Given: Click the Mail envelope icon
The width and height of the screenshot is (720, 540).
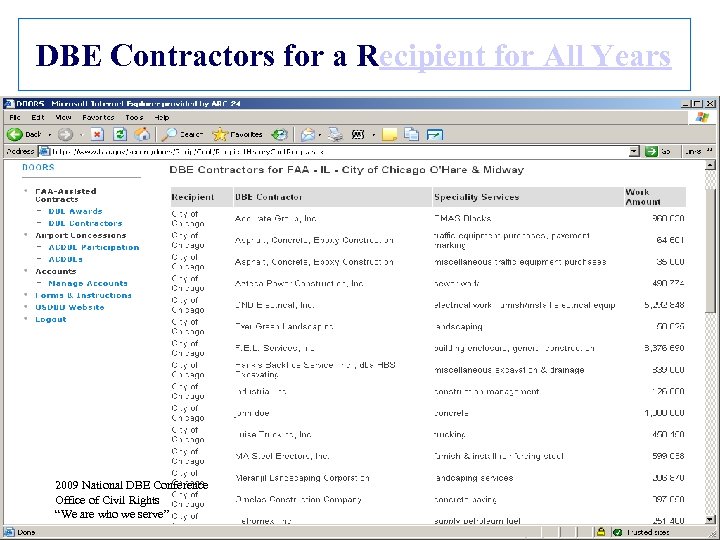Looking at the screenshot, I should tap(308, 134).
